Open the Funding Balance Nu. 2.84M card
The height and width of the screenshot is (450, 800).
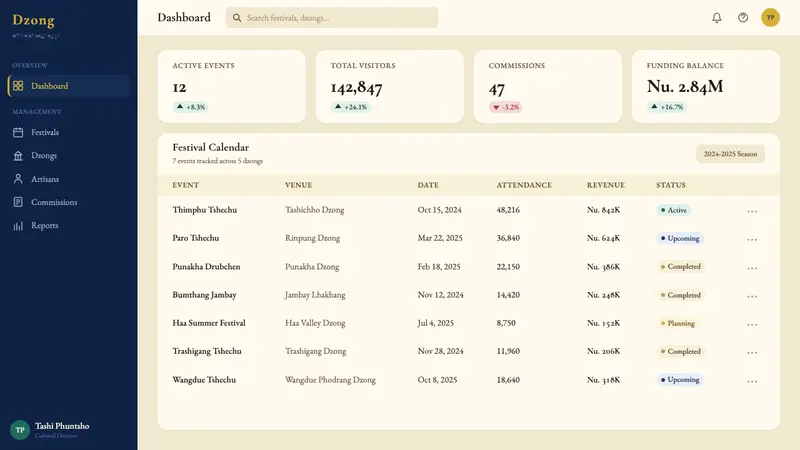[x=706, y=86]
